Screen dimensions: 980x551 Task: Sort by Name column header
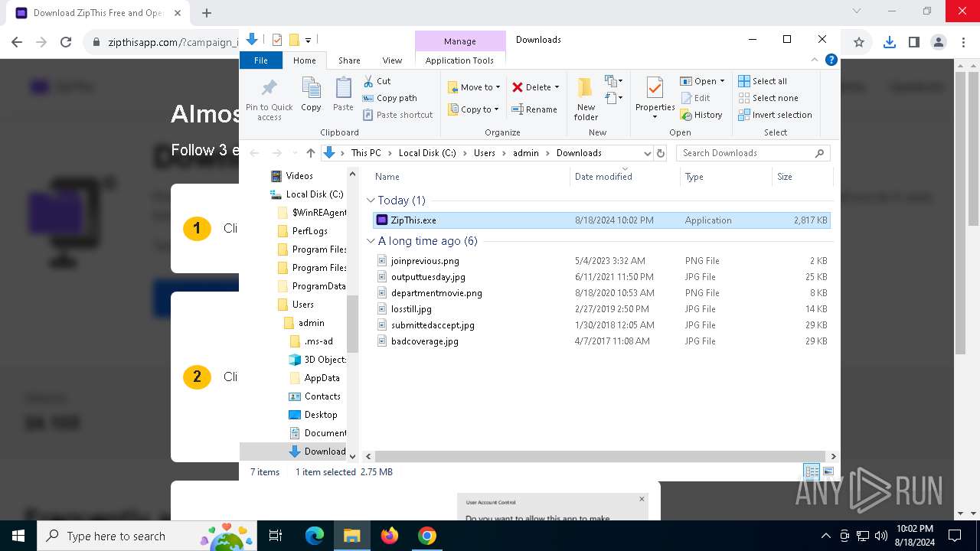(469, 177)
